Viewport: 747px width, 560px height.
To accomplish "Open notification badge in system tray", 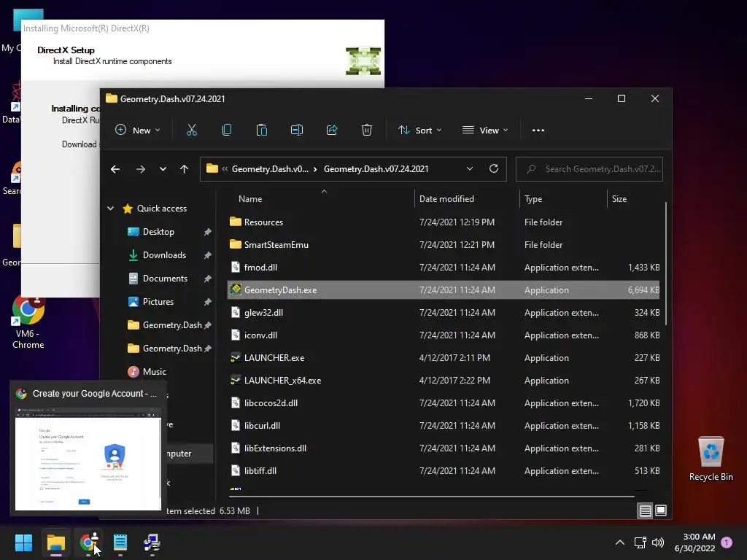I will click(x=727, y=542).
